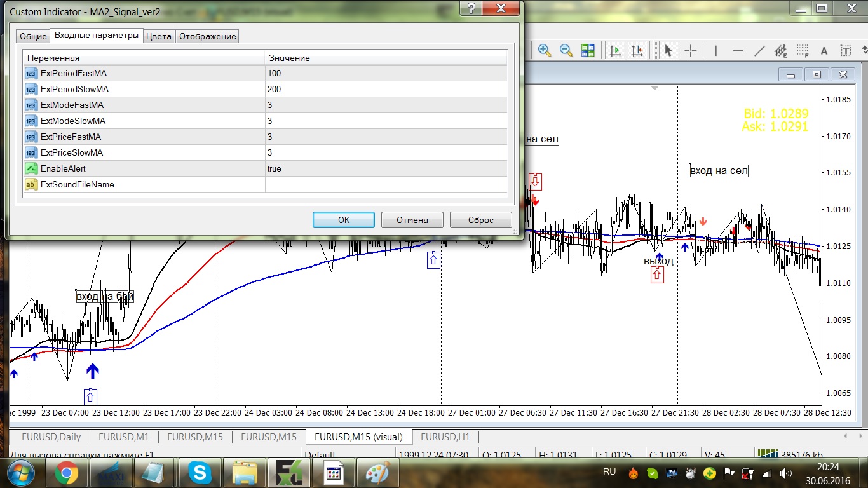Select the Fibonacci Retracement tool
Screen dimensions: 868x488
point(803,51)
